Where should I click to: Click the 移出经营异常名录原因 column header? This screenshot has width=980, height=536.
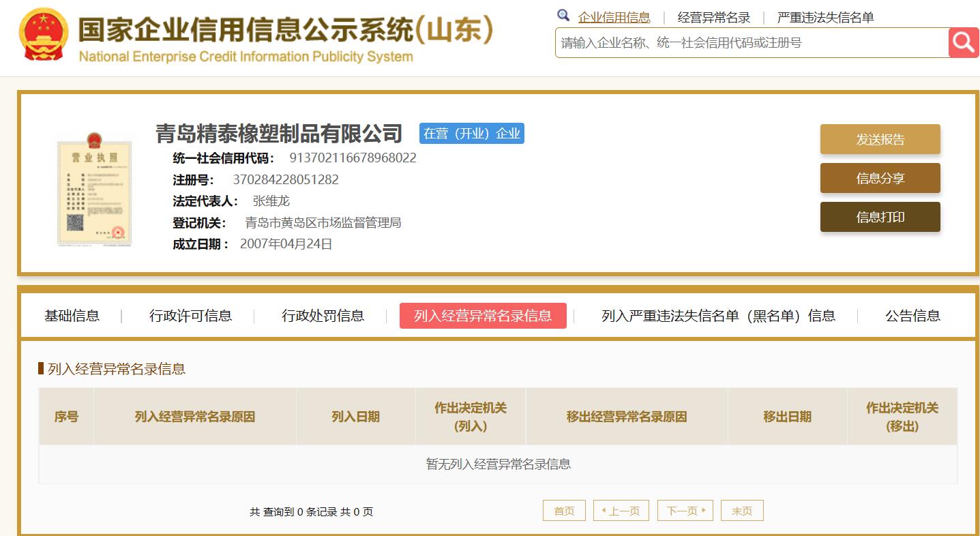point(627,417)
